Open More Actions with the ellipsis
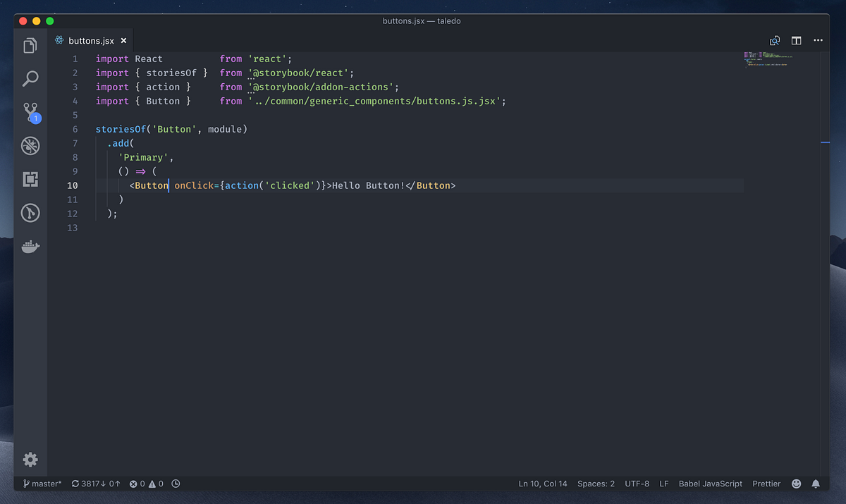846x504 pixels. click(x=818, y=40)
